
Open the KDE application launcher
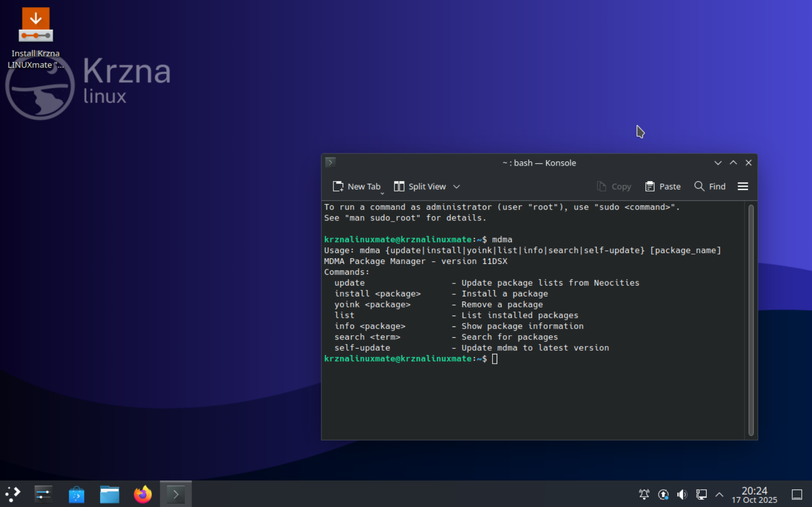(x=12, y=494)
